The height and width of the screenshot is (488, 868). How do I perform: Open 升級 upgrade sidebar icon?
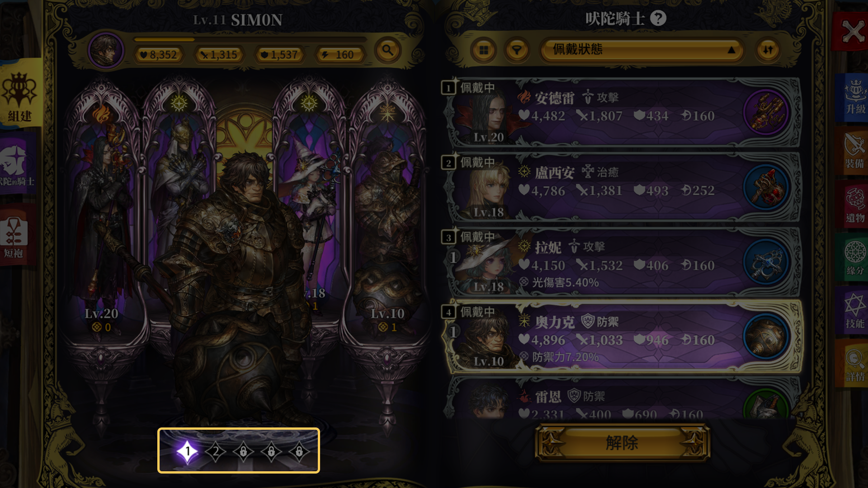coord(855,96)
